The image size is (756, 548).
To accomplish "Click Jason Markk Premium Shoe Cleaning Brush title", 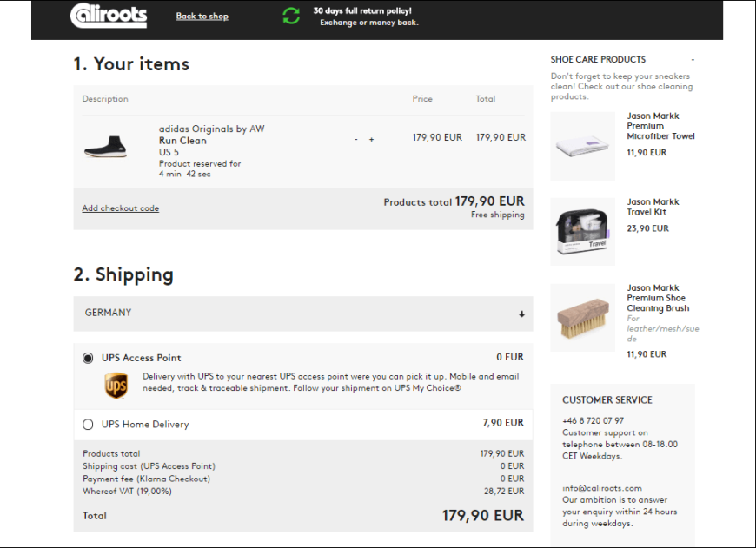I will point(658,298).
